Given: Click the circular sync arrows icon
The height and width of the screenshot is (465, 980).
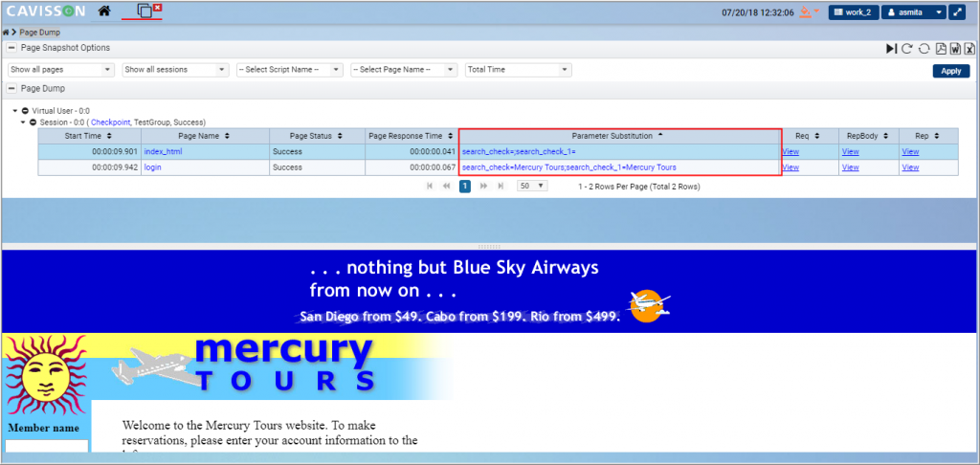Looking at the screenshot, I should click(x=924, y=49).
